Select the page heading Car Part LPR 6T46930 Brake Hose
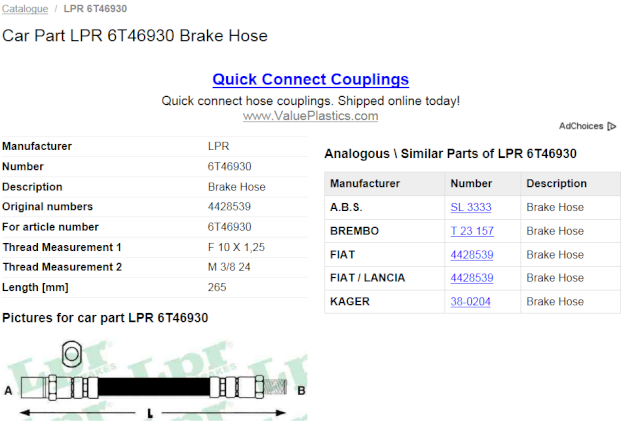Image resolution: width=640 pixels, height=435 pixels. click(135, 36)
